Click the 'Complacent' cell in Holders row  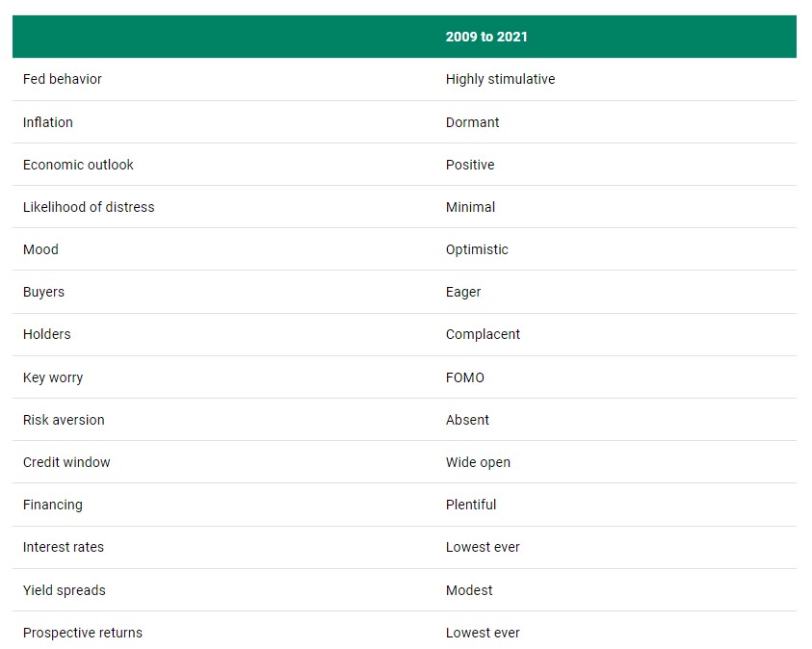(483, 334)
